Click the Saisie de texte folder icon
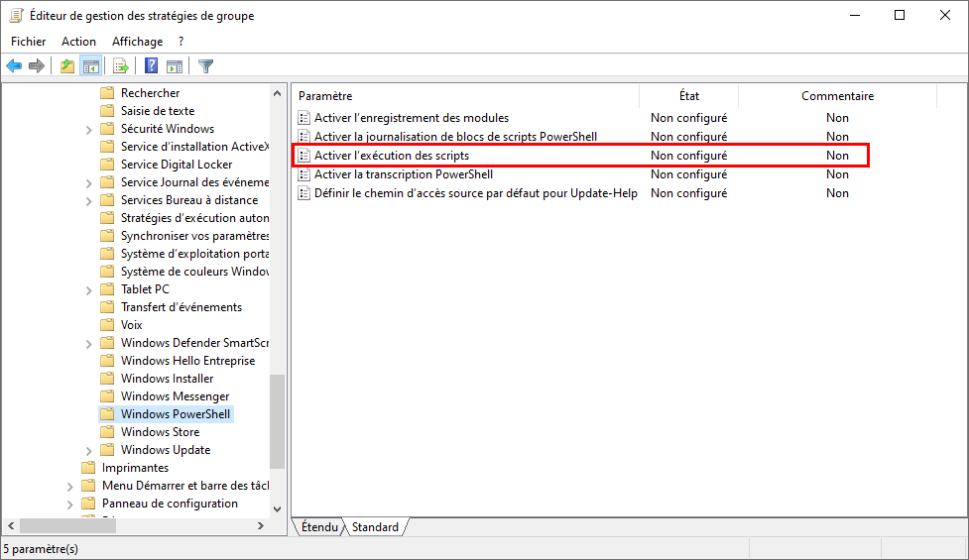The height and width of the screenshot is (560, 969). point(107,111)
